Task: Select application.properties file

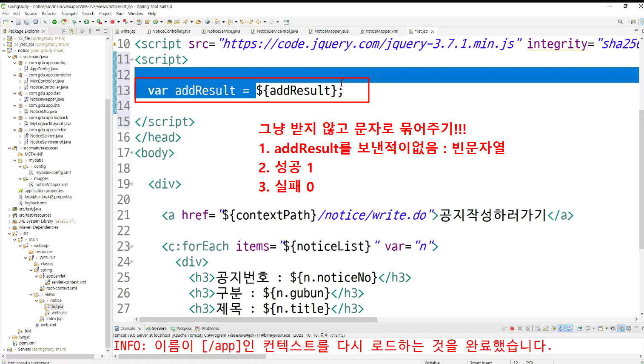Action: pos(44,191)
